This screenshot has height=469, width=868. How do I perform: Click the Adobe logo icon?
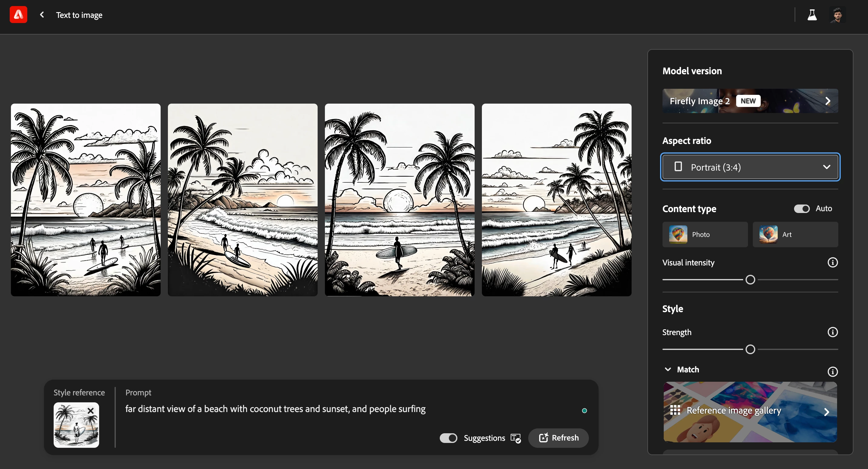coord(18,15)
